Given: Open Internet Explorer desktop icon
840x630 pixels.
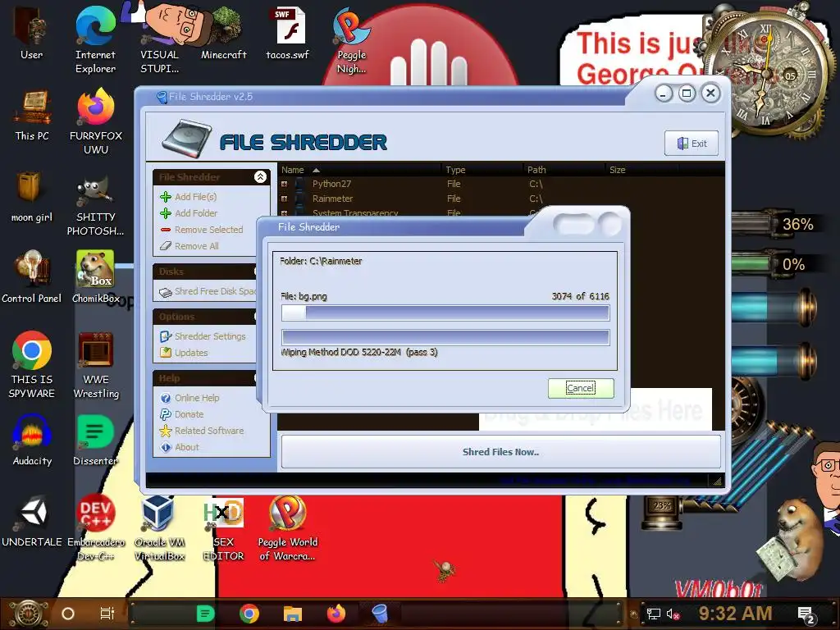Looking at the screenshot, I should pyautogui.click(x=95, y=39).
